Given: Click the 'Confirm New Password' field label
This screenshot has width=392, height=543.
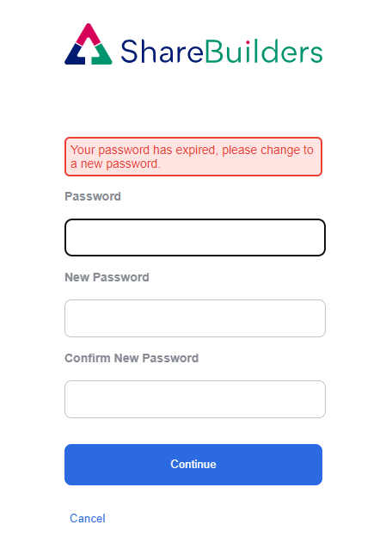Looking at the screenshot, I should pos(132,358).
